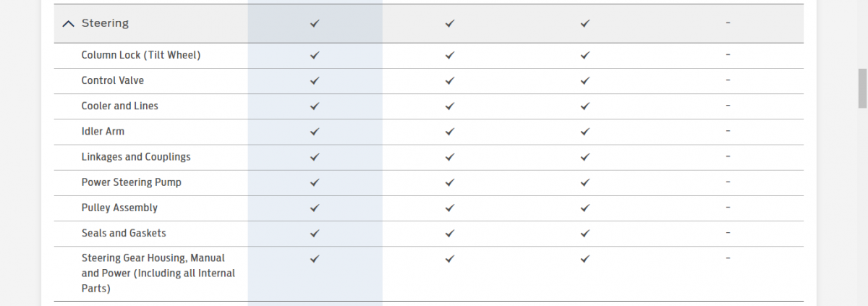Viewport: 868px width, 306px height.
Task: Click third-plan checkmark for Idler Arm
Action: coord(585,132)
